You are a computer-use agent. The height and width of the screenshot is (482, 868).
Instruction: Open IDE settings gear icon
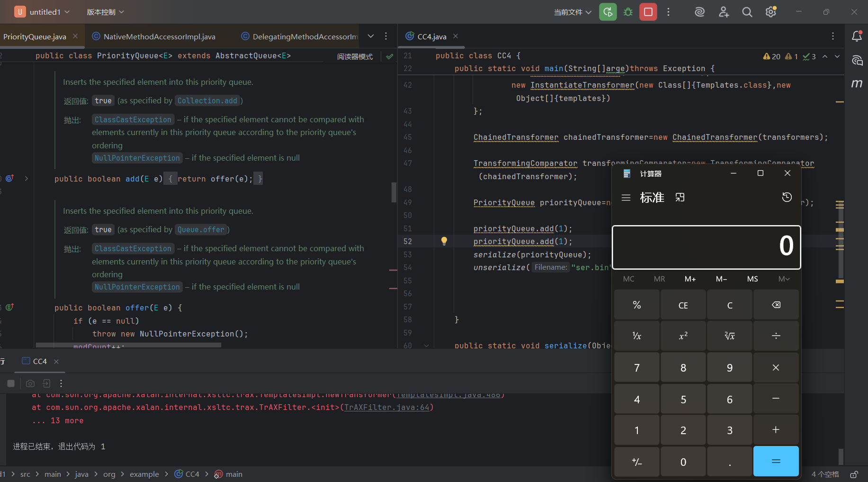click(x=770, y=12)
